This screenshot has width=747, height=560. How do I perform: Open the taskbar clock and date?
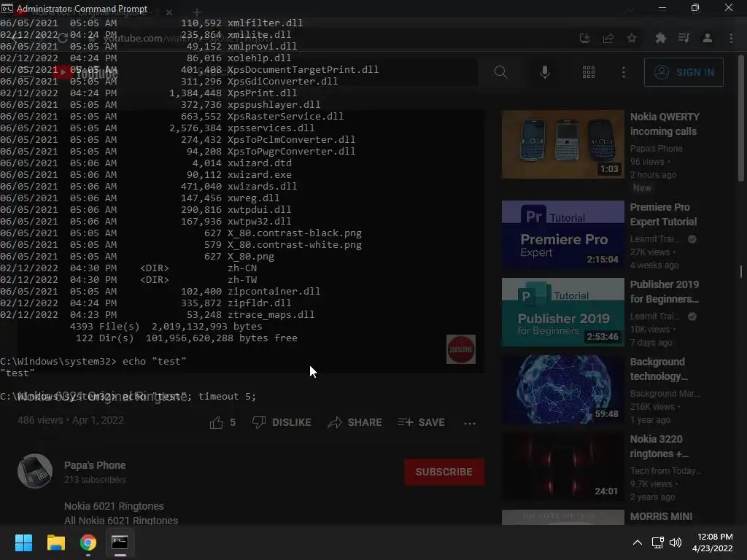(x=713, y=542)
